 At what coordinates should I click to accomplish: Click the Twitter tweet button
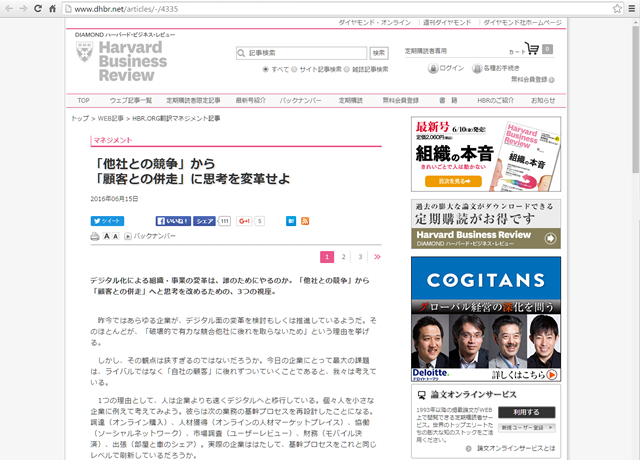pos(106,220)
